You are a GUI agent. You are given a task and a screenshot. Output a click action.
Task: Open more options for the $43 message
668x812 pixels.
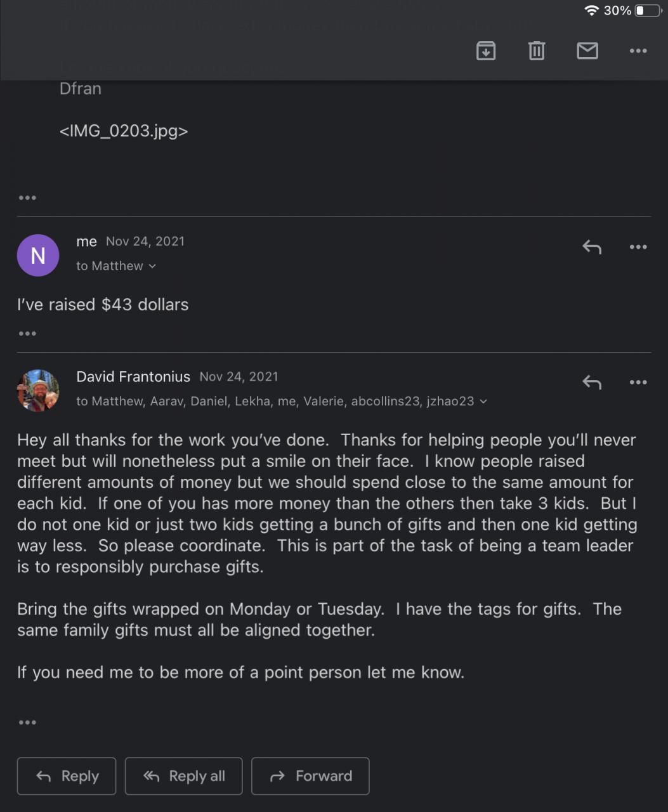[638, 247]
